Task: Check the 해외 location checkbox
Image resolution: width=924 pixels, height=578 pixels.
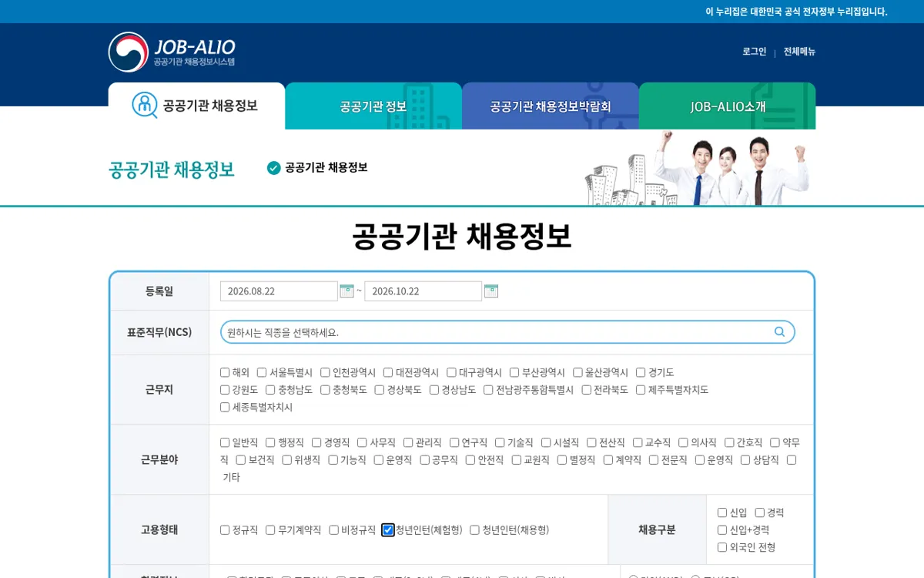Action: coord(225,372)
